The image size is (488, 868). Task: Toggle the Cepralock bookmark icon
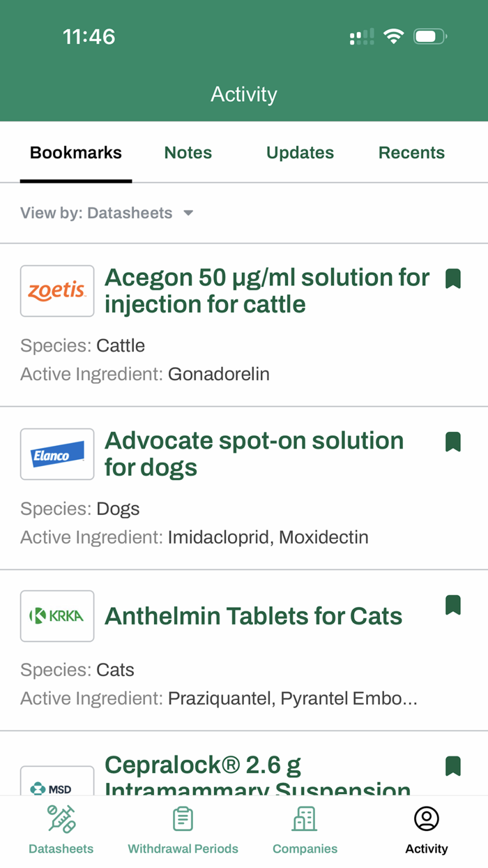[x=453, y=766]
